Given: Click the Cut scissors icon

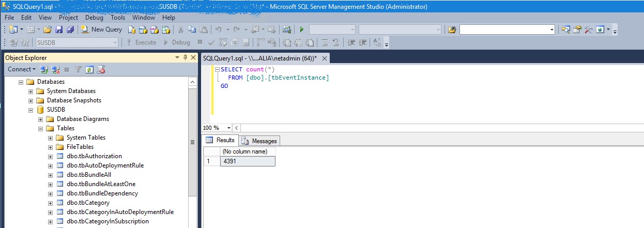Looking at the screenshot, I should (180, 29).
